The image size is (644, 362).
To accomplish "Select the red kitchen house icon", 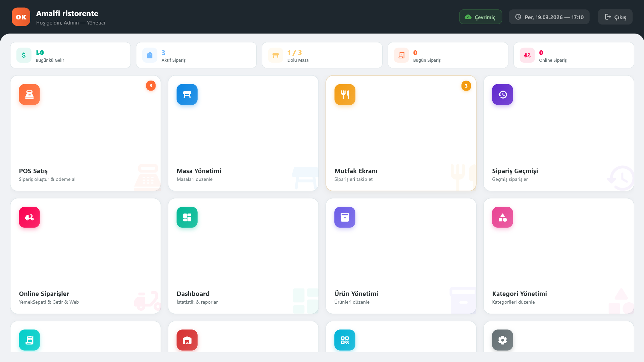I will 187,340.
